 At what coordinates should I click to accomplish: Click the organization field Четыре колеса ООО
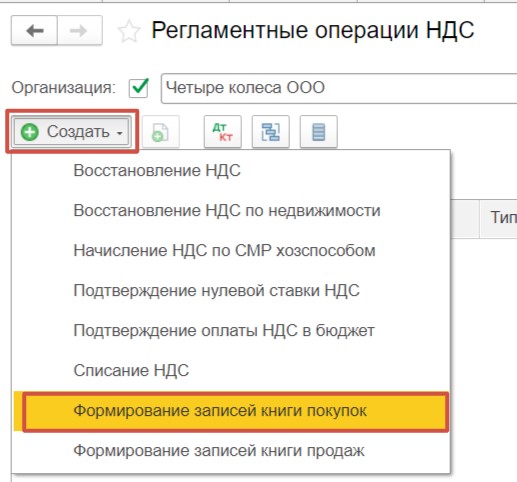339,88
